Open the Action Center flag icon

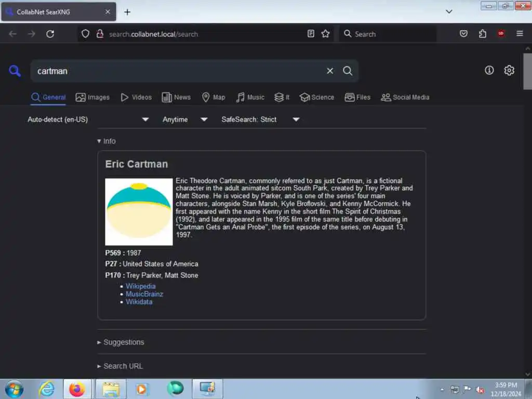coord(467,390)
